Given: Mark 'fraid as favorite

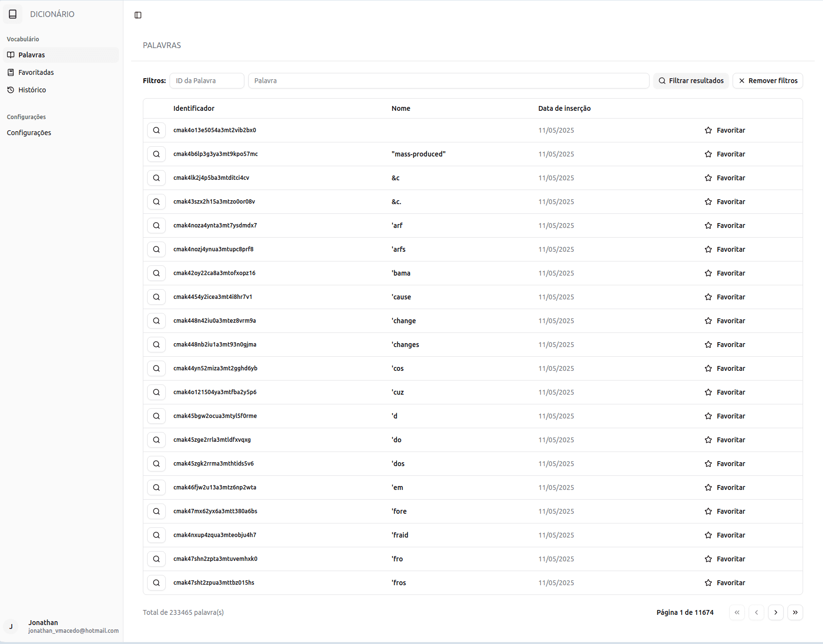Looking at the screenshot, I should (724, 535).
